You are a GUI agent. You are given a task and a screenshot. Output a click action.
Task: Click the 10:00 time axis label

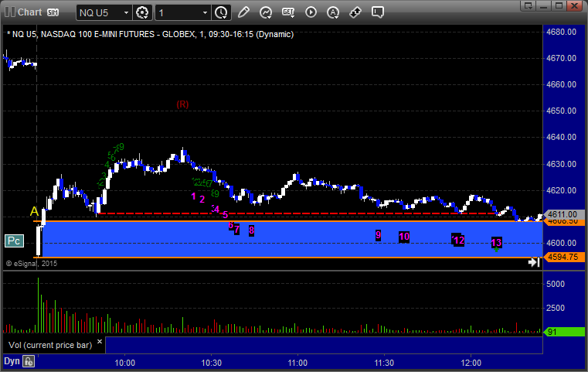125,363
